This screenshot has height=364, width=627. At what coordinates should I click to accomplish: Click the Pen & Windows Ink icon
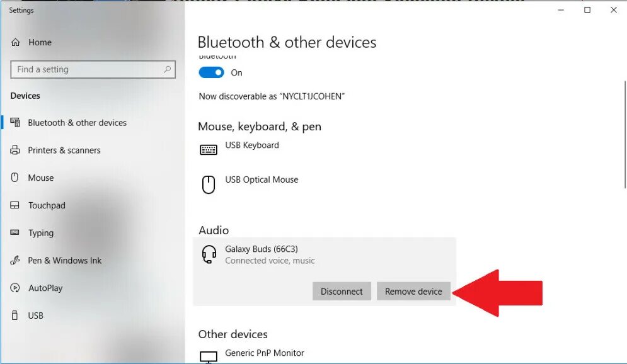pos(15,261)
